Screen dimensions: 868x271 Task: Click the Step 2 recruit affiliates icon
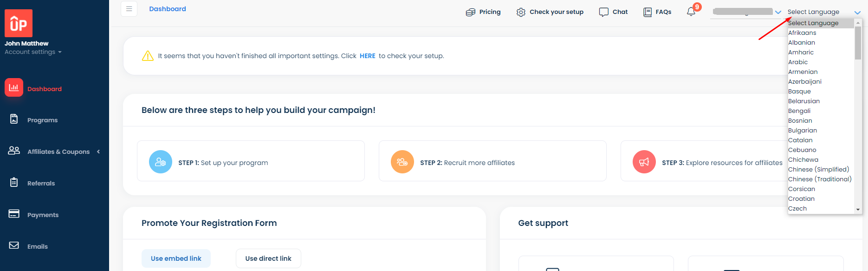click(402, 162)
